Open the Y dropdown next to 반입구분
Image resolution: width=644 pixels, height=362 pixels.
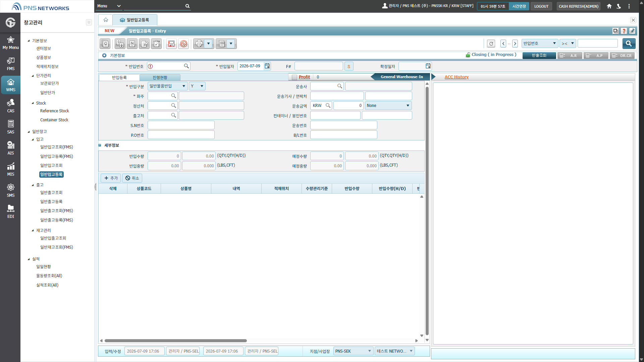tap(197, 86)
